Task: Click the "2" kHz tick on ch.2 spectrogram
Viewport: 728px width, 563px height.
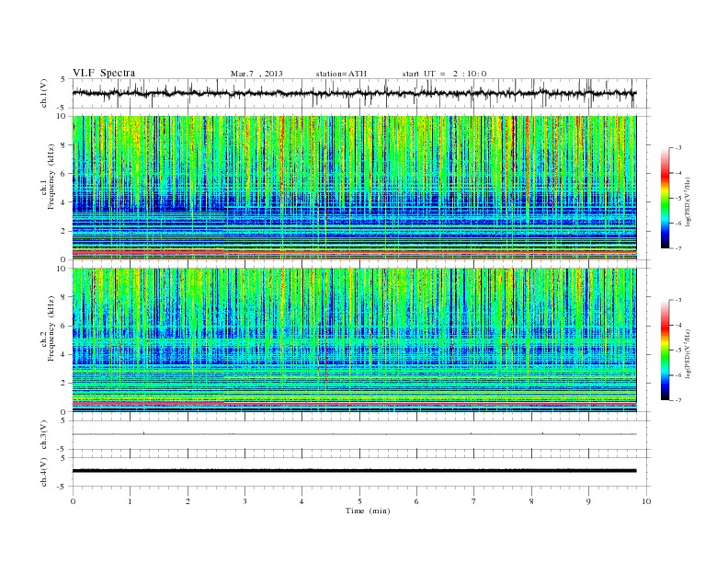Action: [64, 384]
